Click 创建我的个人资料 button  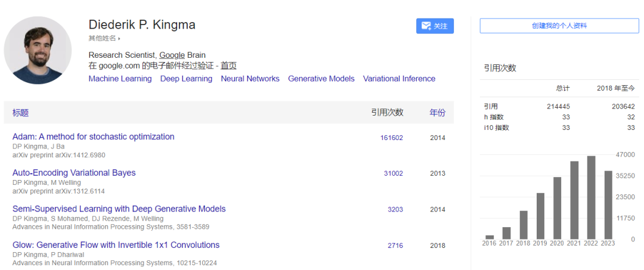pos(559,26)
